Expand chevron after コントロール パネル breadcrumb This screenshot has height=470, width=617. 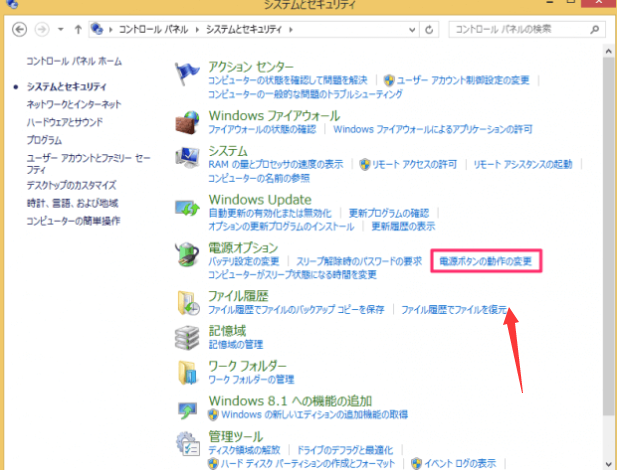[x=197, y=30]
